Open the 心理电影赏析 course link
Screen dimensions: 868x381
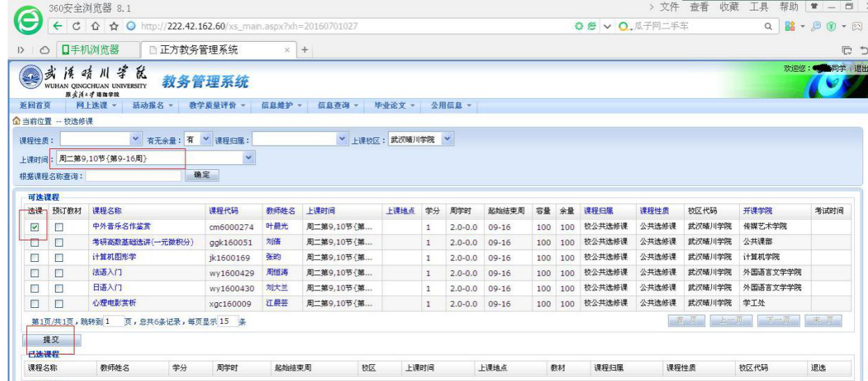(114, 304)
